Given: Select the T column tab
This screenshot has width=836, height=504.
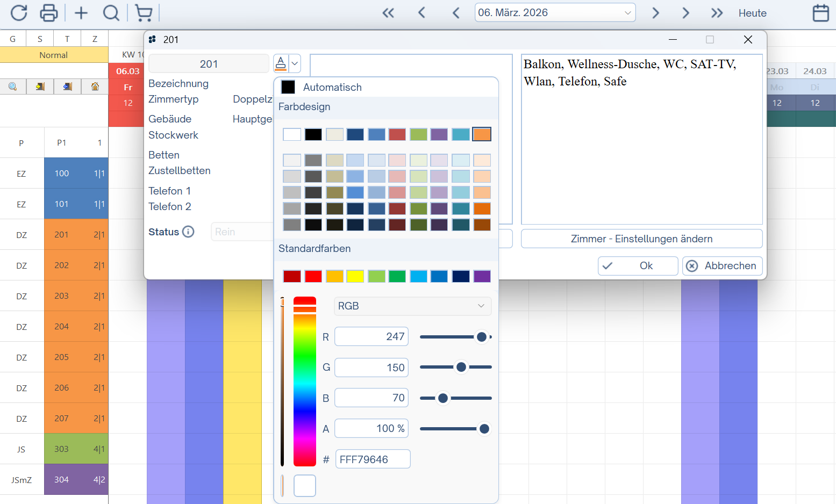Looking at the screenshot, I should click(67, 39).
